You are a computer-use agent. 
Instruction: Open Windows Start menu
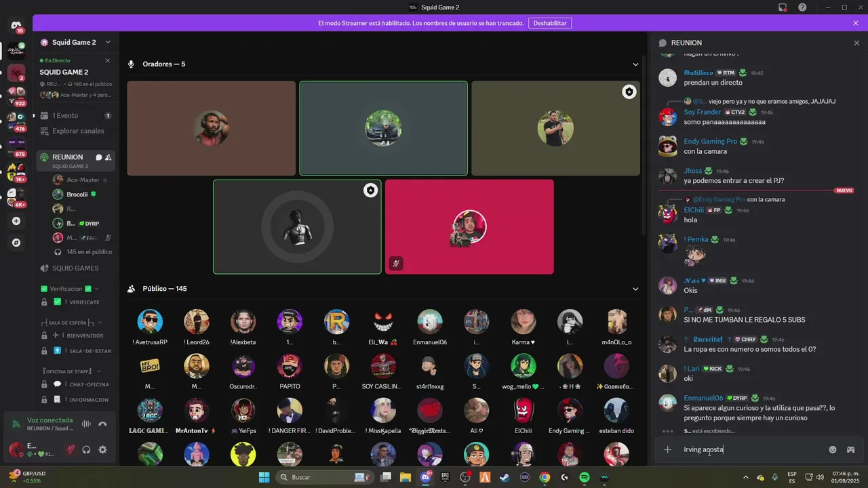264,477
